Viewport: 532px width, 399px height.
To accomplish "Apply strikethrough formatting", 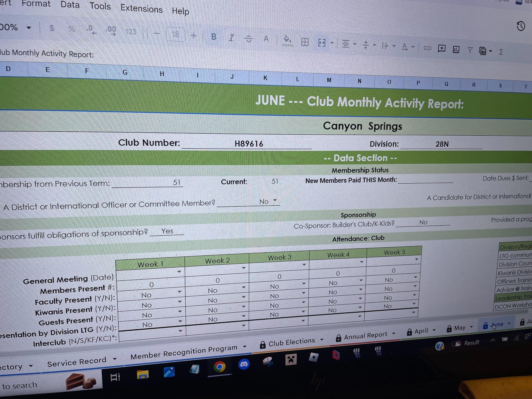I will (249, 39).
